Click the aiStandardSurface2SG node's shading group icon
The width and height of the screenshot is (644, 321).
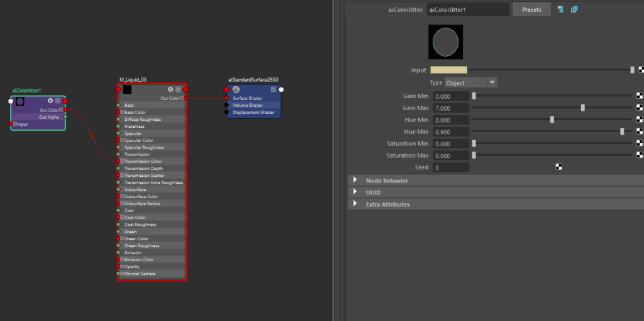point(236,89)
